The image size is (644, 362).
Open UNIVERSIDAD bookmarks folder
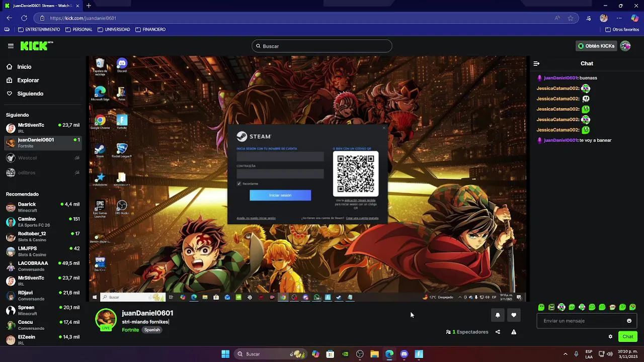click(114, 30)
